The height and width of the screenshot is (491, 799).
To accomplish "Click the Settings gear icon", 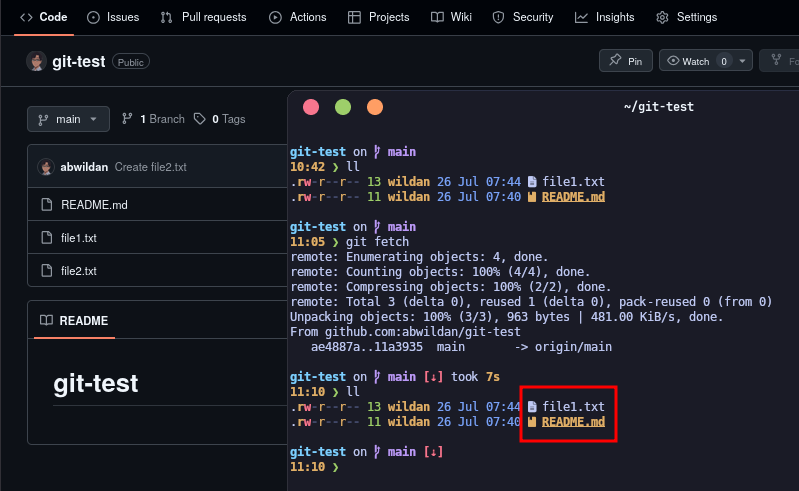I will (x=662, y=18).
